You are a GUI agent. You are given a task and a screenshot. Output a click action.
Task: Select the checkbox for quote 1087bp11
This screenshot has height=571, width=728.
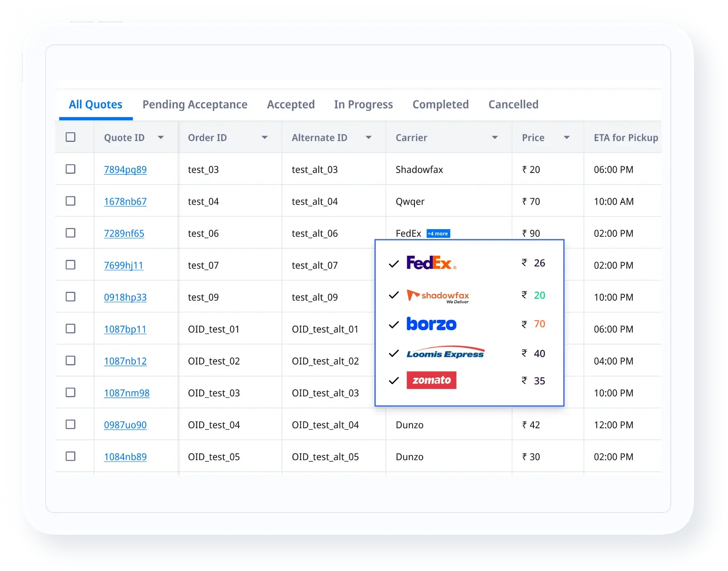click(71, 329)
